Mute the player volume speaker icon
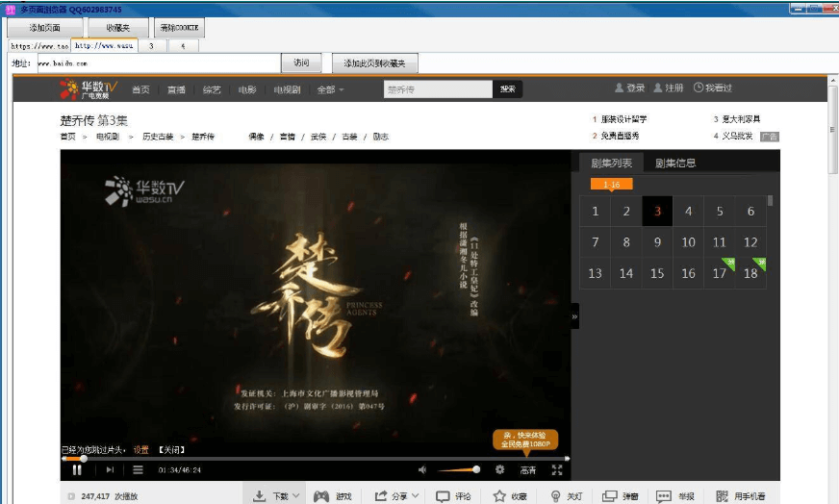This screenshot has height=504, width=839. click(422, 469)
